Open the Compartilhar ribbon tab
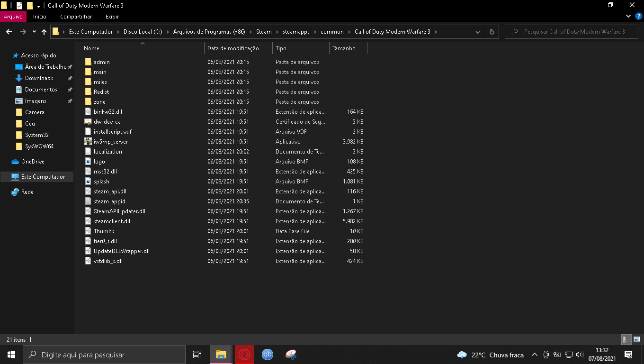644x364 pixels. [76, 17]
